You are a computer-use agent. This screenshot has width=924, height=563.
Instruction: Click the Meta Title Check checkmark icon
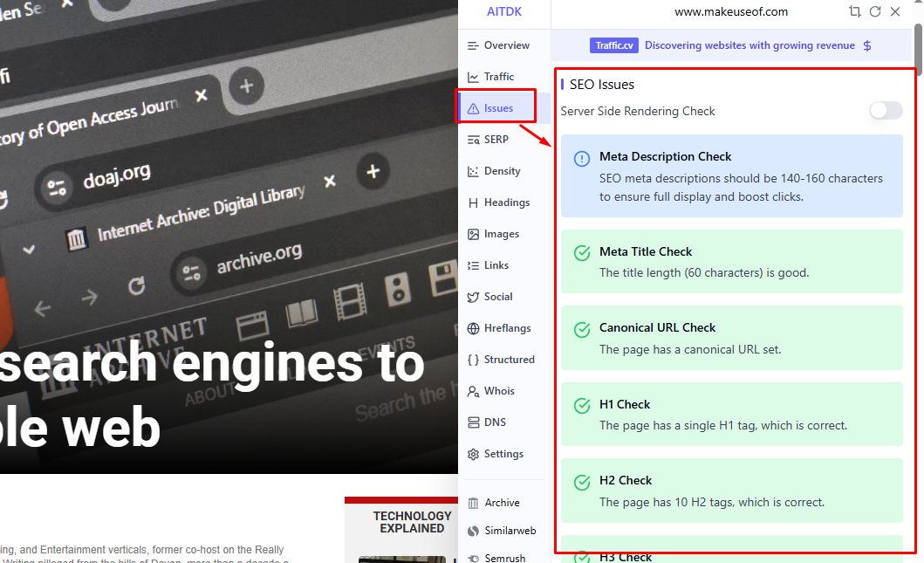[x=582, y=253]
